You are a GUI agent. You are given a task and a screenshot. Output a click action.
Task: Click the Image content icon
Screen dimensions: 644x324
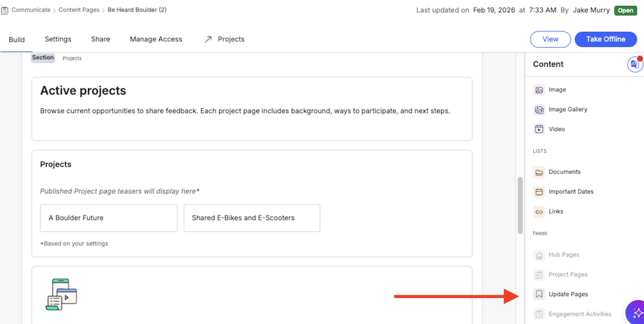(x=539, y=90)
